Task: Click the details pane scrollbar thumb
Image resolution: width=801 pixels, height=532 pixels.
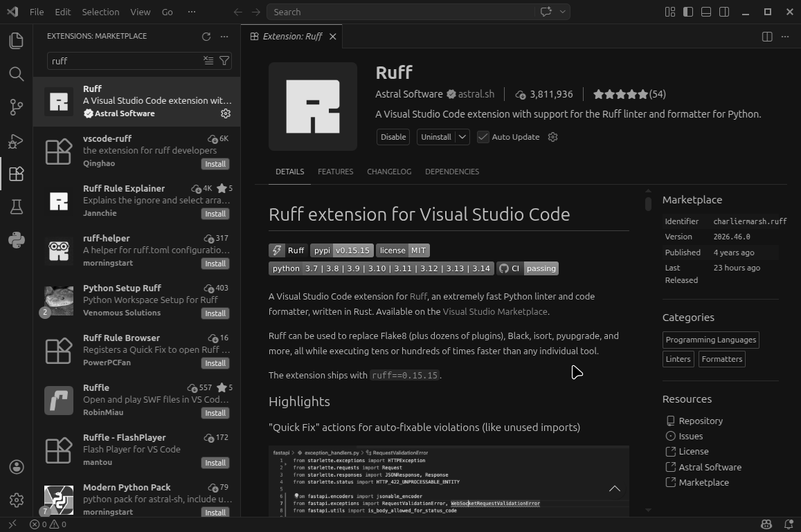Action: coord(648,203)
